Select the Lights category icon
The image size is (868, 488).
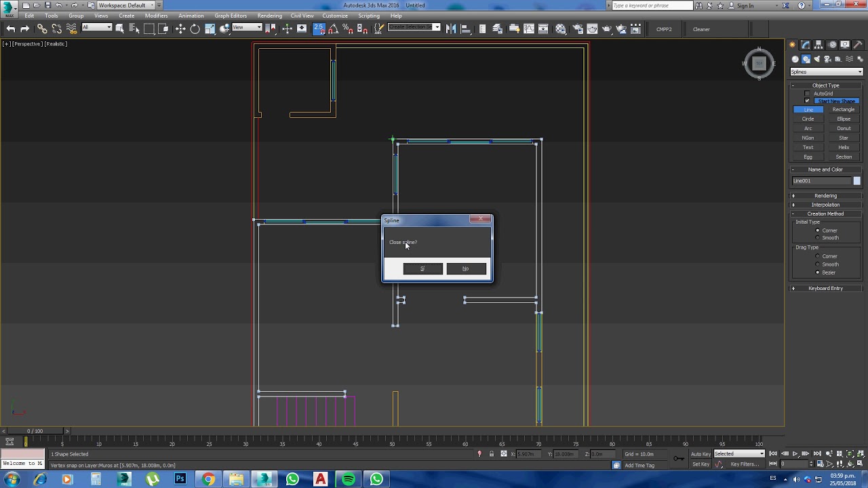(x=816, y=59)
